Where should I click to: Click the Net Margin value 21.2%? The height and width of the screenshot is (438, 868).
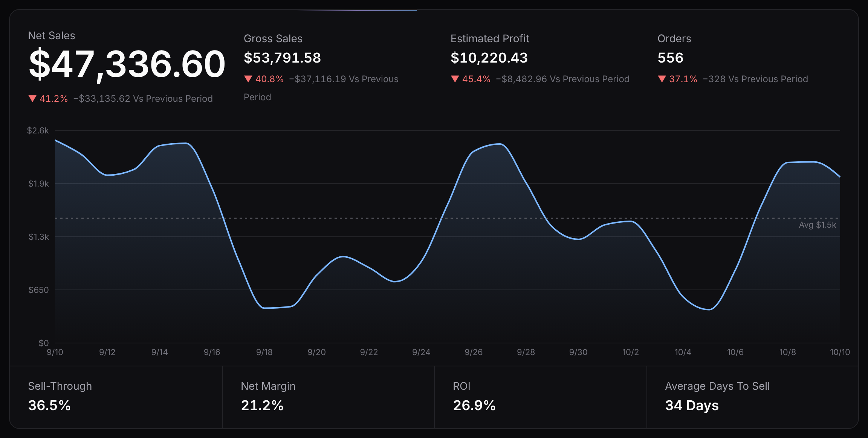click(262, 405)
